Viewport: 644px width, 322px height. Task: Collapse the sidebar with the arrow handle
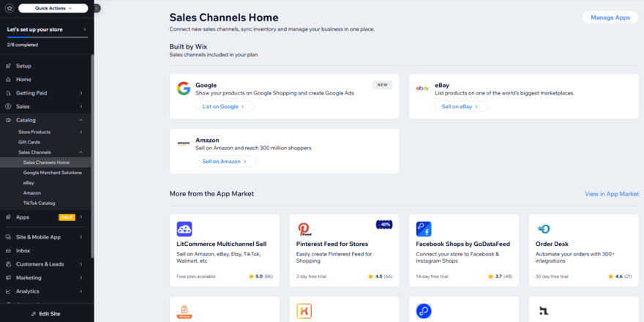[x=97, y=8]
